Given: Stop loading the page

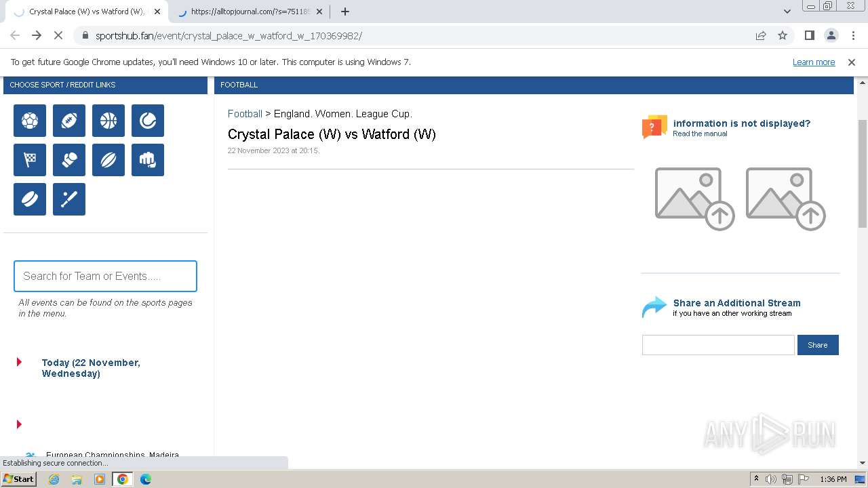Looking at the screenshot, I should coord(58,35).
